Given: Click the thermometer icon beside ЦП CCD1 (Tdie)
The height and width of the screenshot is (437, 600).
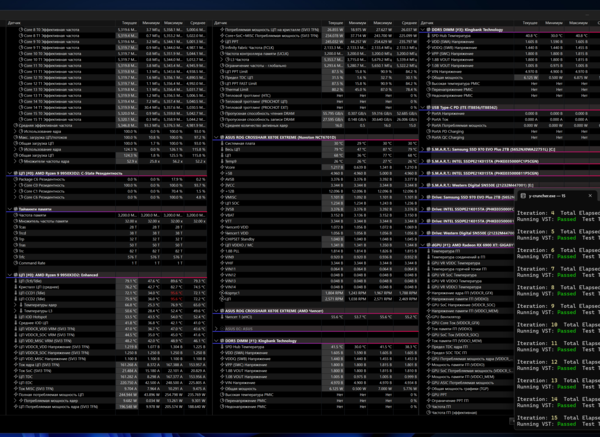Looking at the screenshot, I should click(x=16, y=293).
